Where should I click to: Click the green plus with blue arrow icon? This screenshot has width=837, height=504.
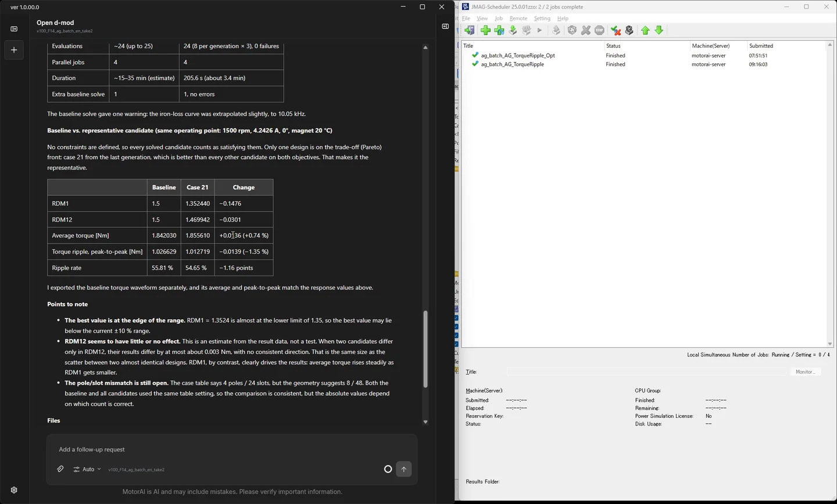click(499, 30)
